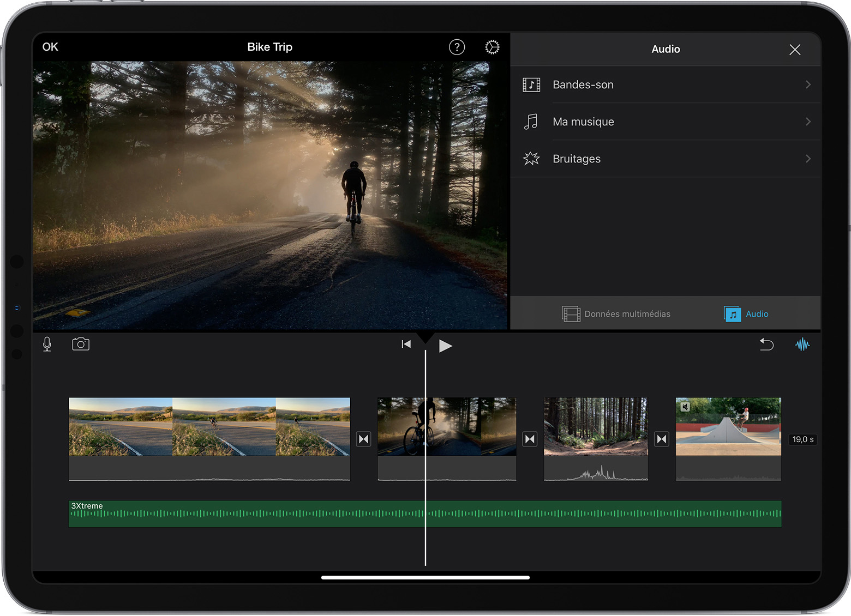This screenshot has height=616, width=851.
Task: Toggle the mute icon on skate park clip
Action: tap(685, 407)
